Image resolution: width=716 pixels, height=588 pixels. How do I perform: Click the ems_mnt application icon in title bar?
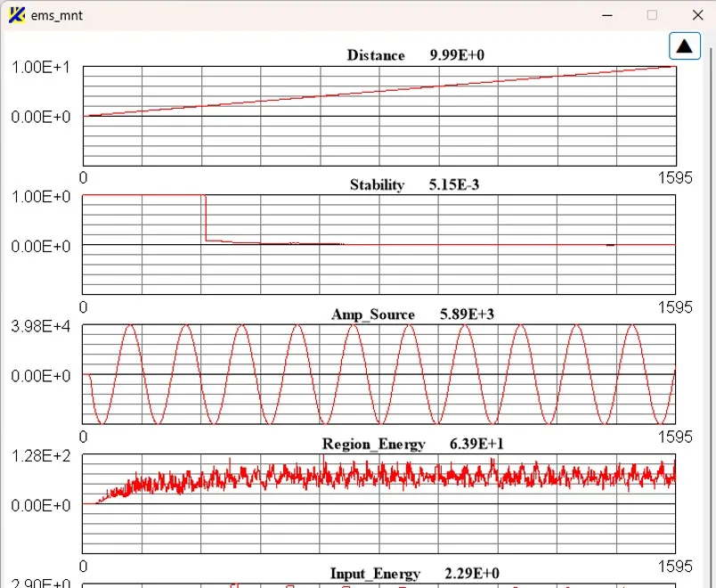click(17, 15)
